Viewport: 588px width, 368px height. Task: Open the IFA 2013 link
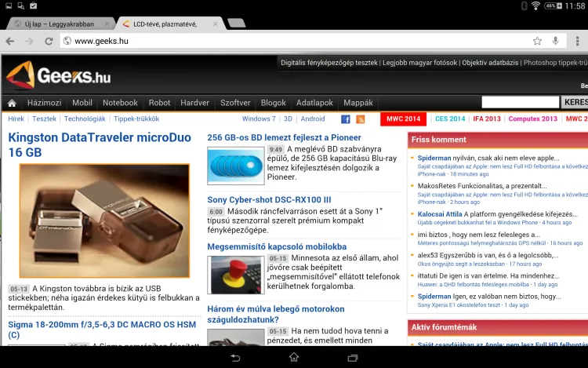click(x=487, y=119)
